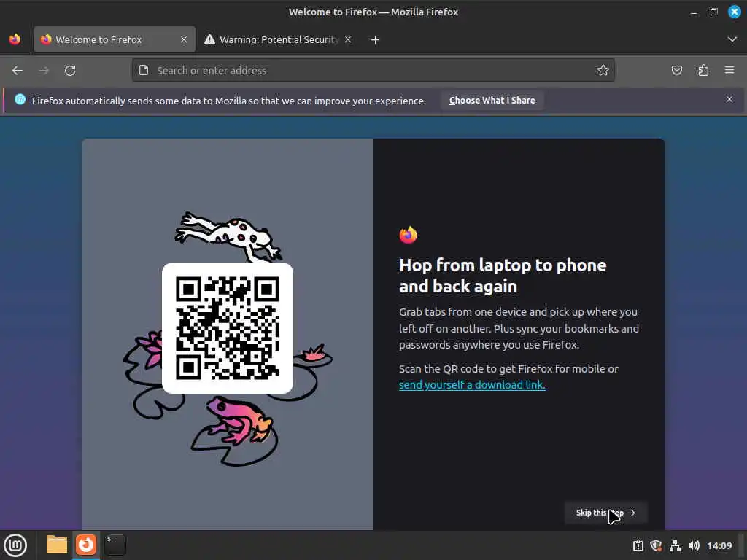Reload the current page
The image size is (747, 560).
tap(70, 71)
